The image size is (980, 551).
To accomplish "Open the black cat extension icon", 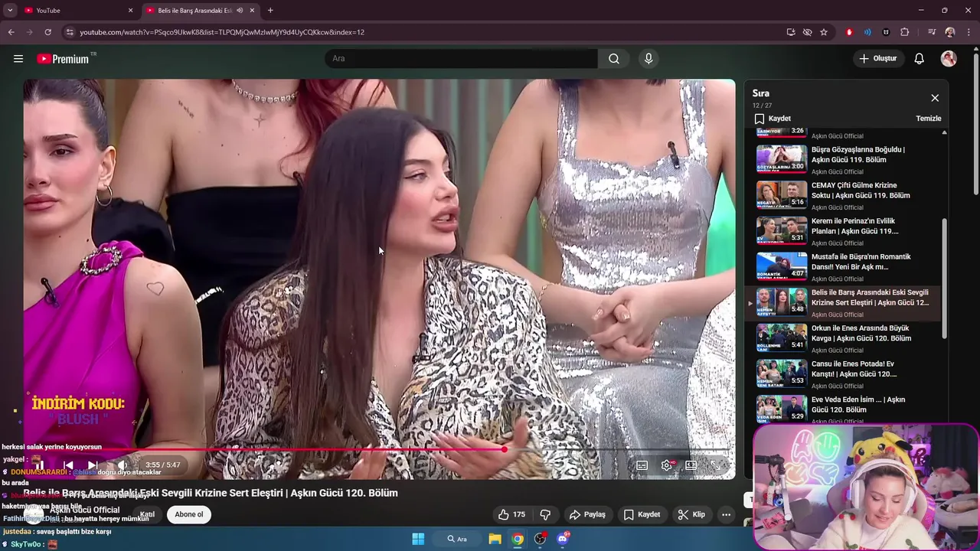I will click(886, 32).
